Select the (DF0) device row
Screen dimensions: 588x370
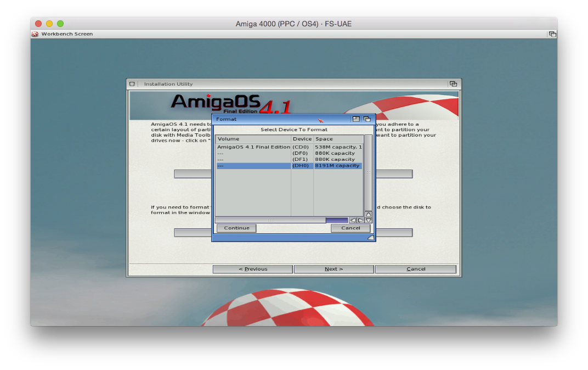[x=289, y=153]
